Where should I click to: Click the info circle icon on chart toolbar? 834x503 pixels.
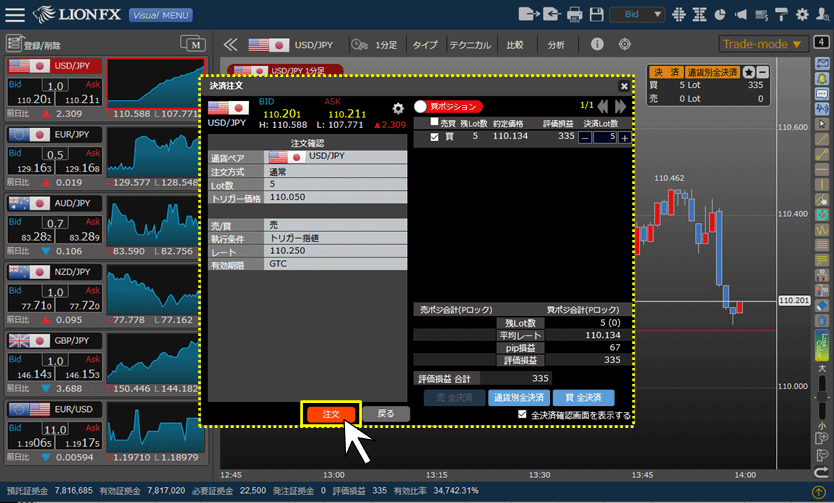[597, 44]
